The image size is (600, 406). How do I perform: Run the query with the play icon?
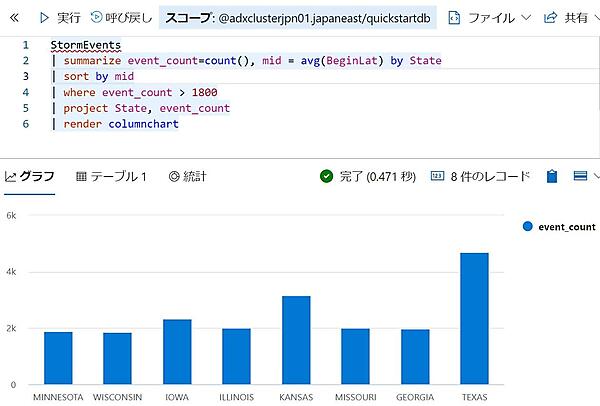tap(44, 18)
